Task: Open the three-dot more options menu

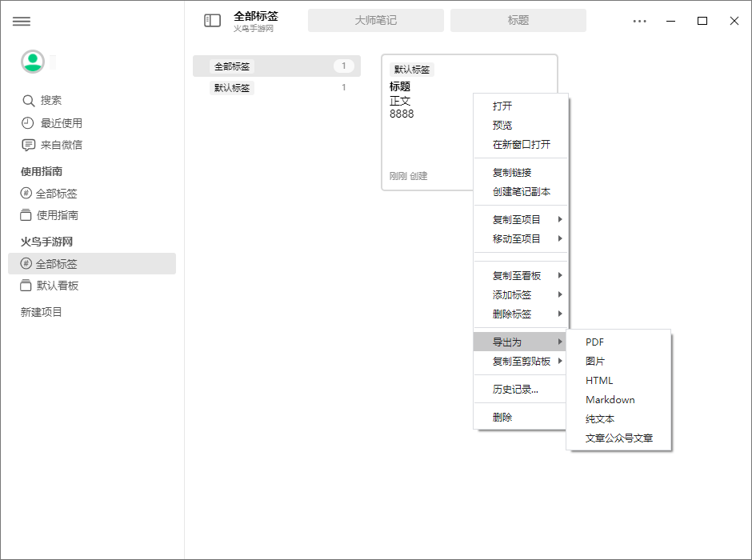Action: pyautogui.click(x=639, y=21)
